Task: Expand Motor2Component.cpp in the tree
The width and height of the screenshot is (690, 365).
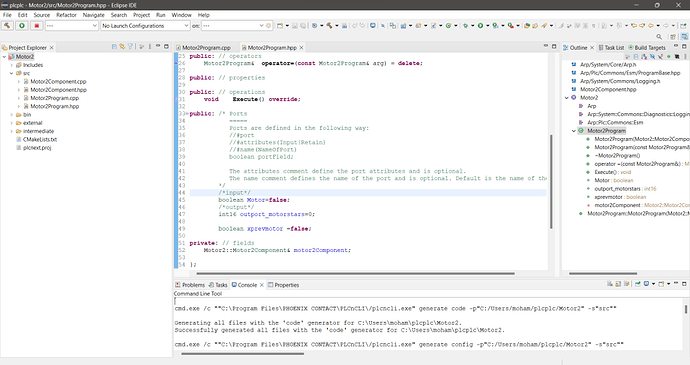Action: tap(19, 81)
